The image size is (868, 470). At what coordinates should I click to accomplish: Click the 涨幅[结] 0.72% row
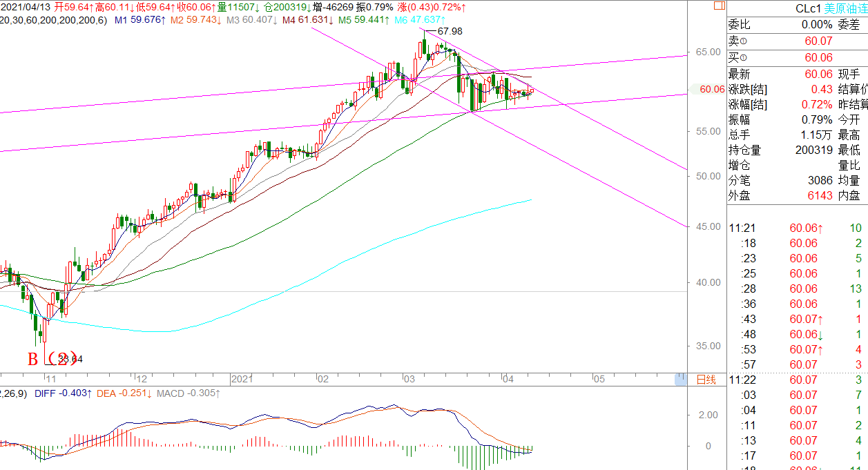coord(797,105)
